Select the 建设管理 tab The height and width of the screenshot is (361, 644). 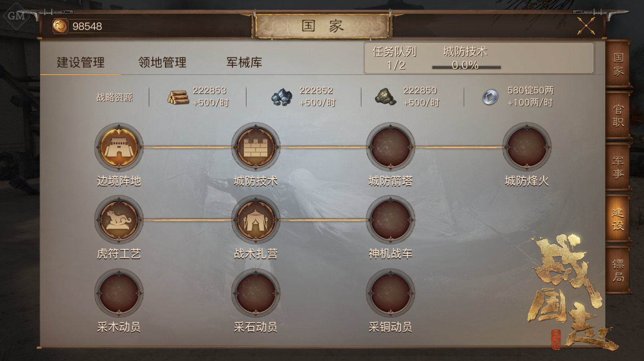[81, 62]
